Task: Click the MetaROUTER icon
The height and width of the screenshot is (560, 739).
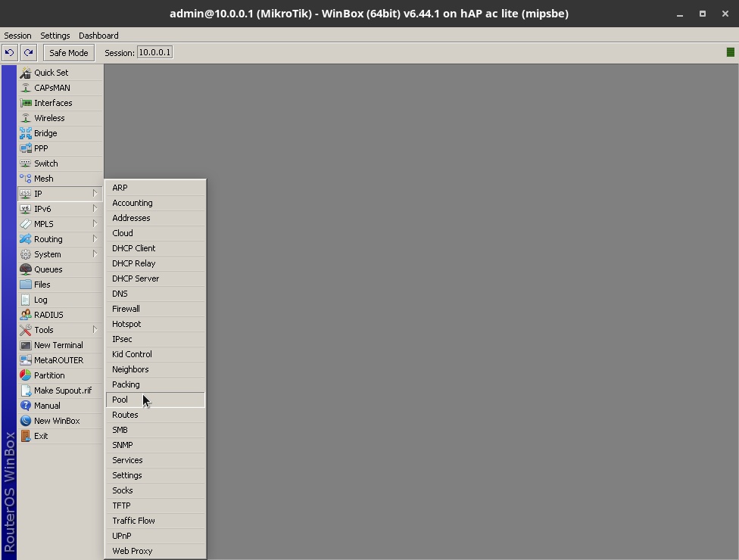Action: coord(26,360)
